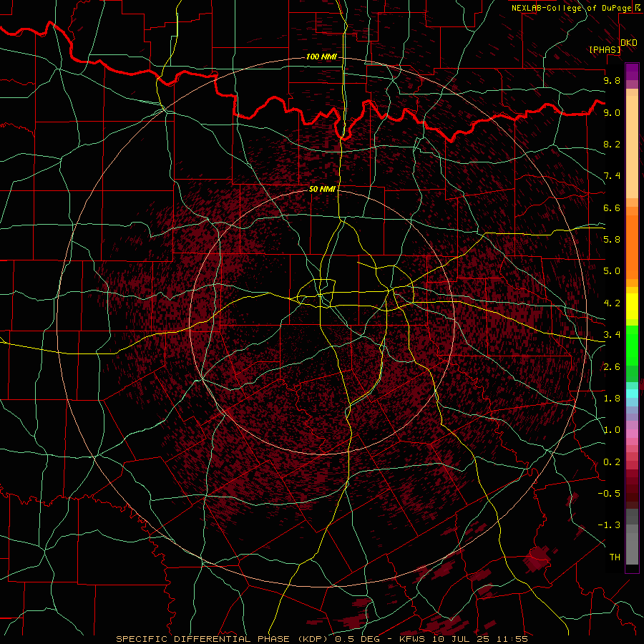
Task: Pick the pale peach band on color bar
Action: tap(632, 148)
